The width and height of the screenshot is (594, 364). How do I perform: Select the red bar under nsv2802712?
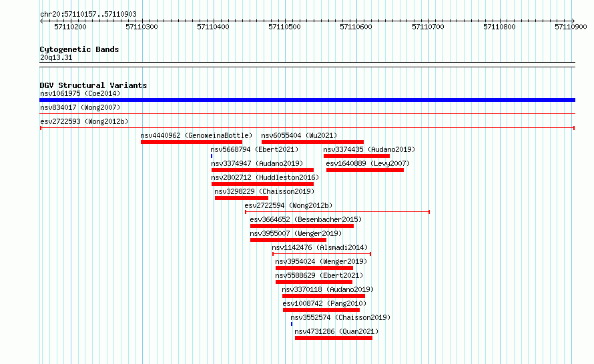click(262, 184)
